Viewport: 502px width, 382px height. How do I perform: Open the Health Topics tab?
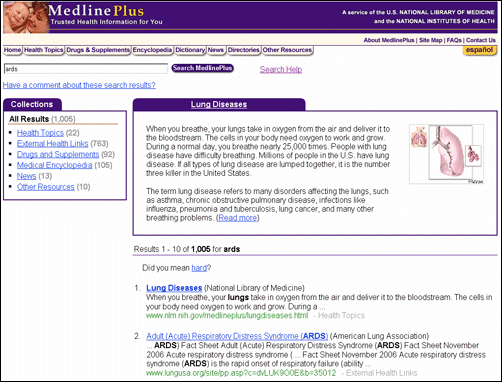(43, 50)
